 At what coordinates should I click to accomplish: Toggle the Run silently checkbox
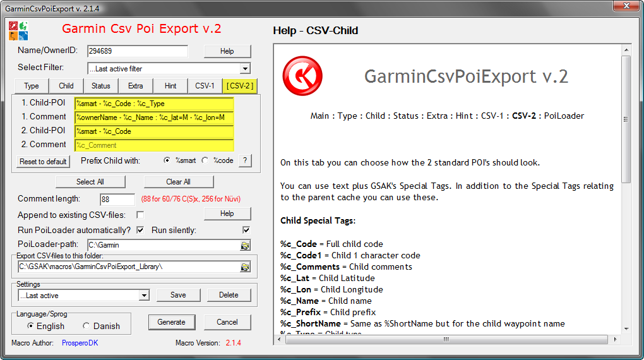246,230
